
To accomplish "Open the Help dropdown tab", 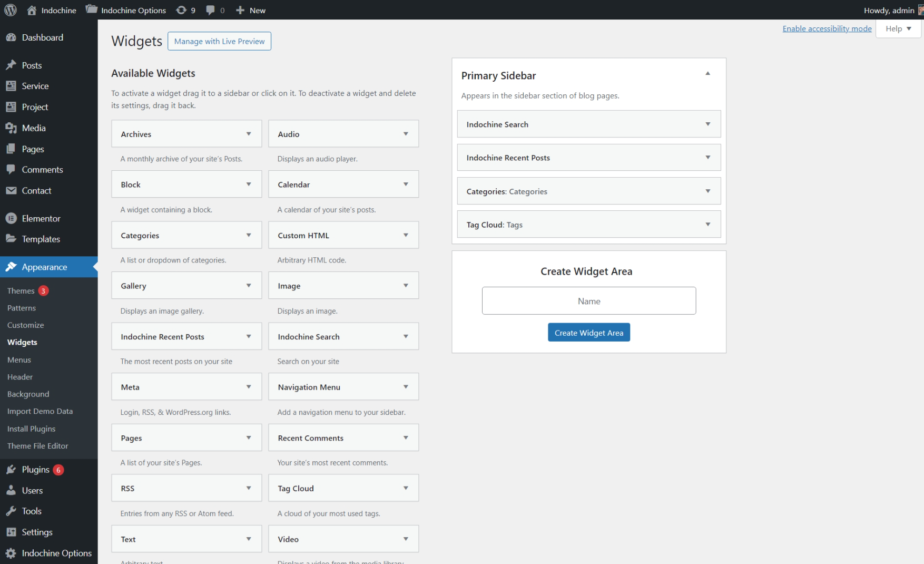I will pos(898,28).
